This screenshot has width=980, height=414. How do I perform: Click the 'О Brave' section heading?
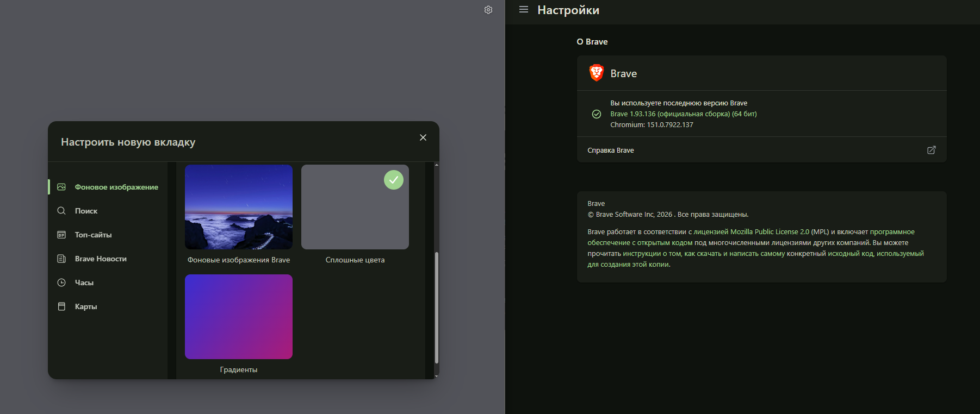coord(592,42)
